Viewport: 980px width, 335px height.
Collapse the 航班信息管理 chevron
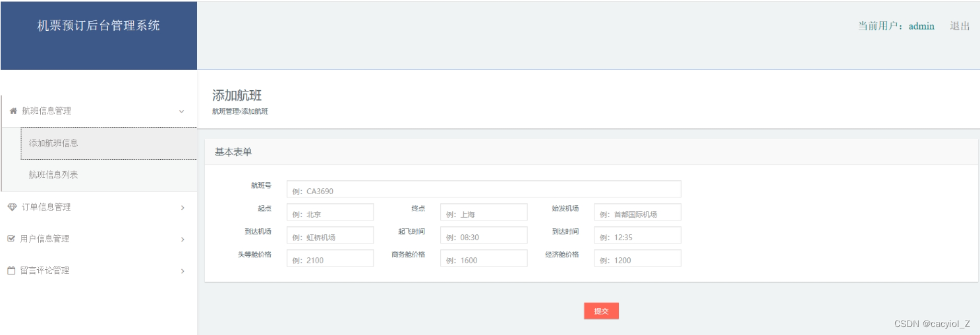pos(182,111)
